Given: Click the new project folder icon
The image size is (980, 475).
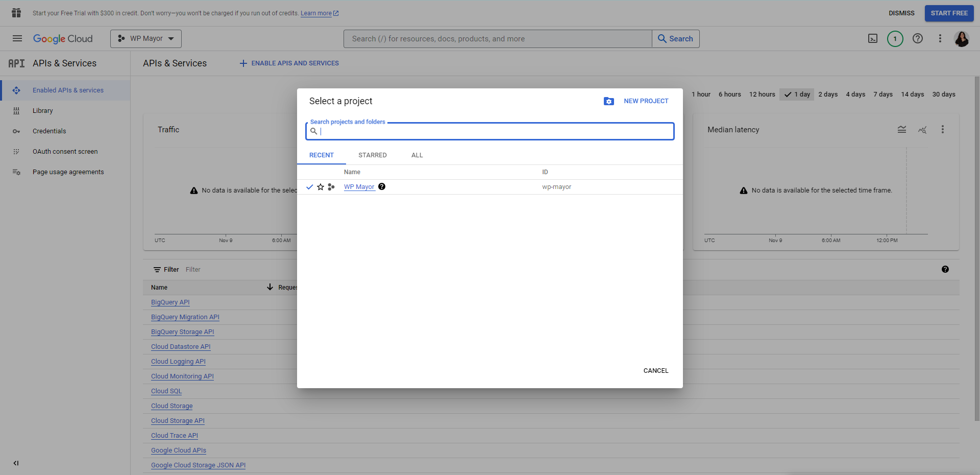Looking at the screenshot, I should (x=609, y=101).
